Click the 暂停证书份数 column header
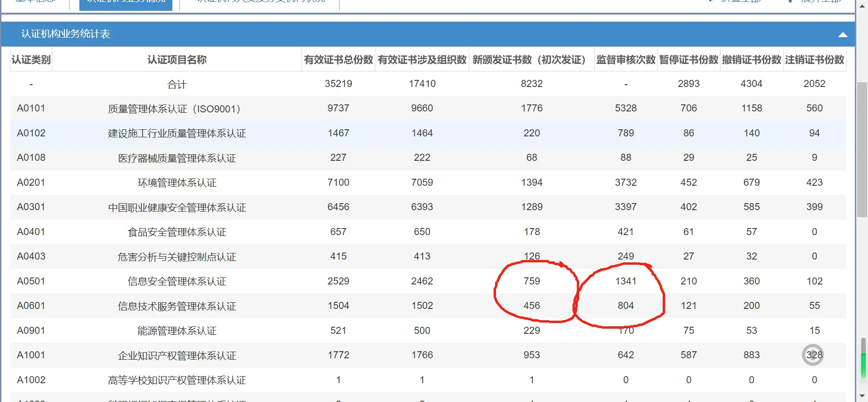The height and width of the screenshot is (402, 868). coord(689,60)
